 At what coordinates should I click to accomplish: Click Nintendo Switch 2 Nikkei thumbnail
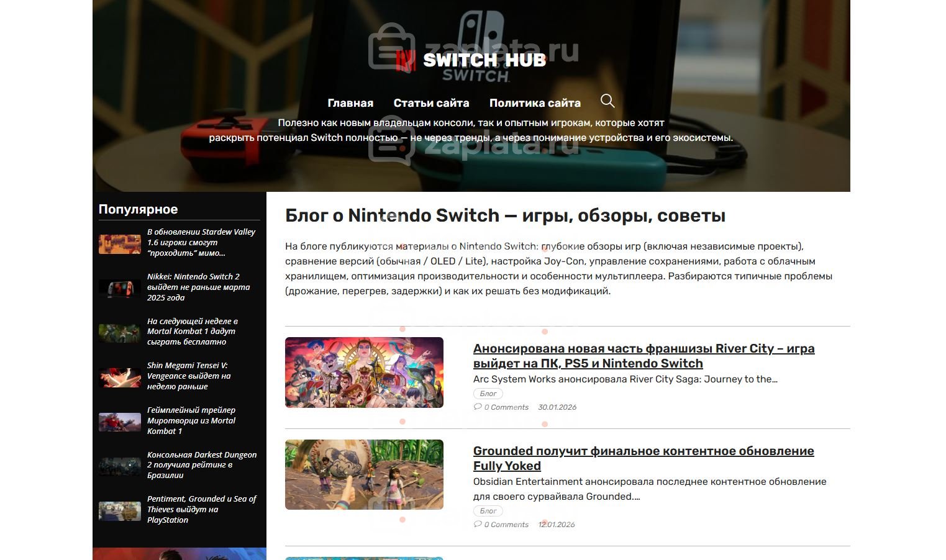click(x=120, y=288)
